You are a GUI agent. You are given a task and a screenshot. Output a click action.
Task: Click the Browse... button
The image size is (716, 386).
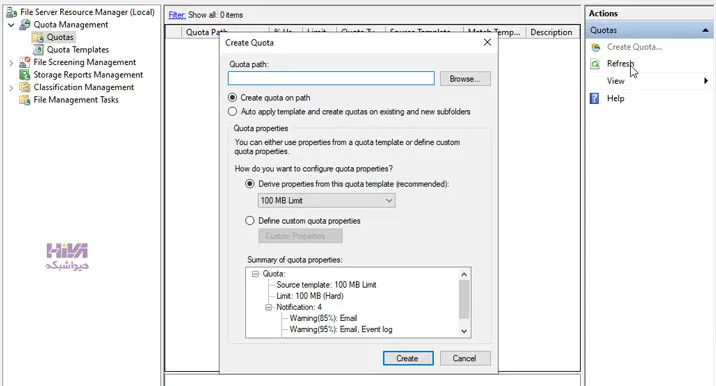pos(465,79)
